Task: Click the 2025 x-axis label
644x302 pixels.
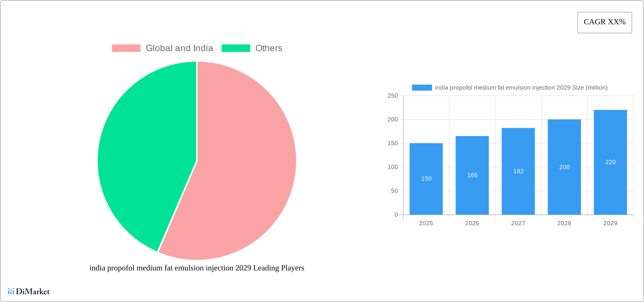Action: (426, 223)
